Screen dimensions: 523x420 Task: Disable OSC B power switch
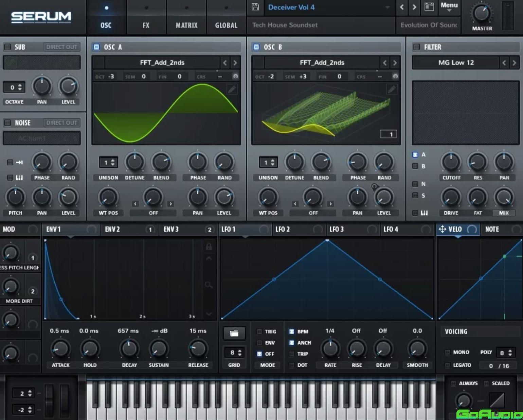point(256,47)
